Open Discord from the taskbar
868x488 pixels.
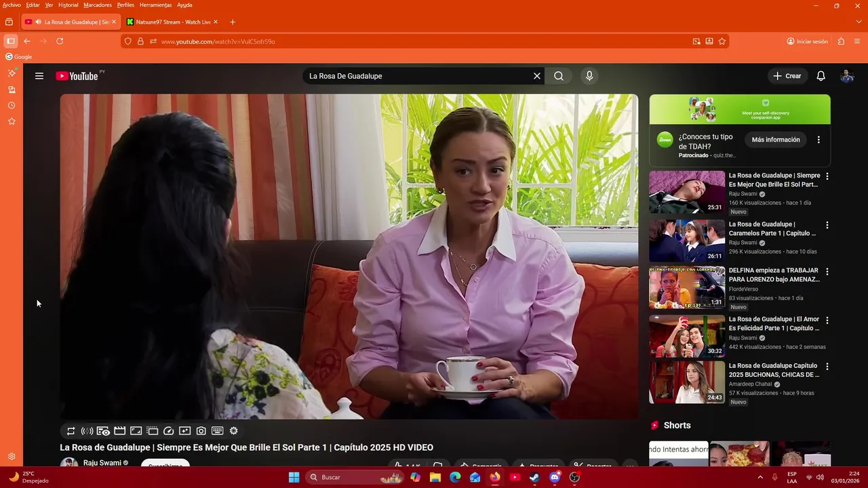point(555,477)
